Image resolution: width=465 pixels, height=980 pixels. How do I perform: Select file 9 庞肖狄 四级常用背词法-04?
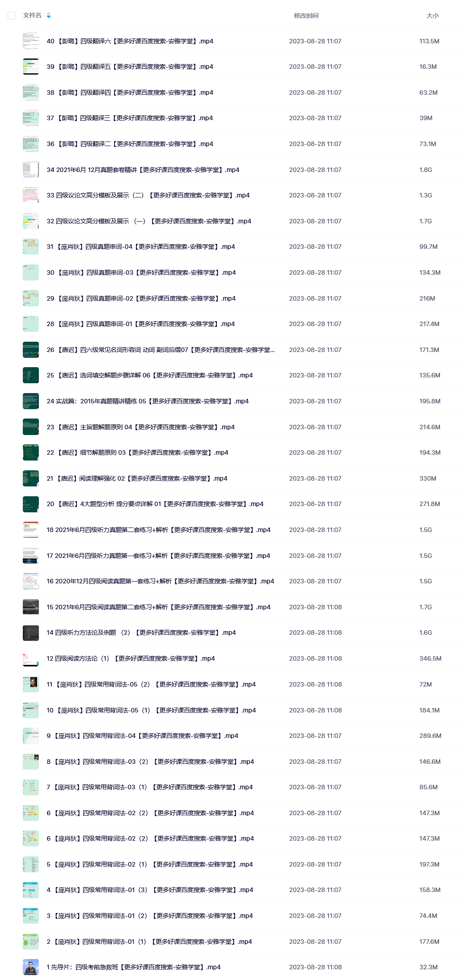point(143,736)
